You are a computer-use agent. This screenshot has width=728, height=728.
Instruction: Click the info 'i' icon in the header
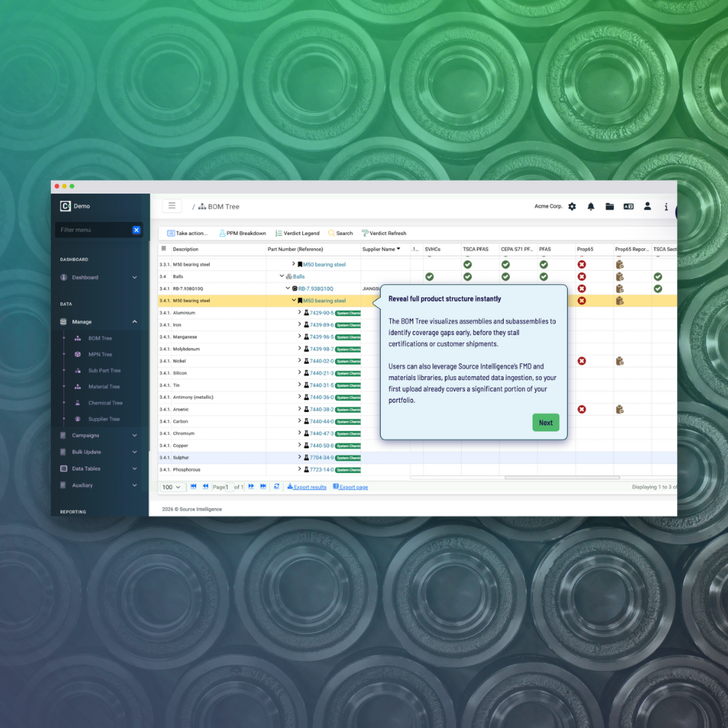point(666,207)
